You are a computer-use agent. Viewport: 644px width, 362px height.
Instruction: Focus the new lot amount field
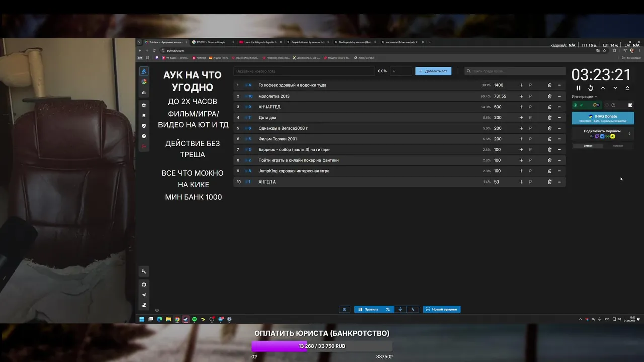(401, 71)
